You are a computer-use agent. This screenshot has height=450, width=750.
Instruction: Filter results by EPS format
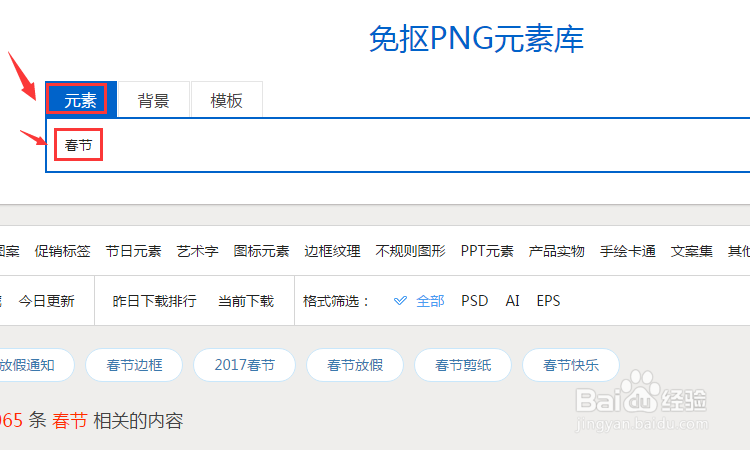coord(548,301)
